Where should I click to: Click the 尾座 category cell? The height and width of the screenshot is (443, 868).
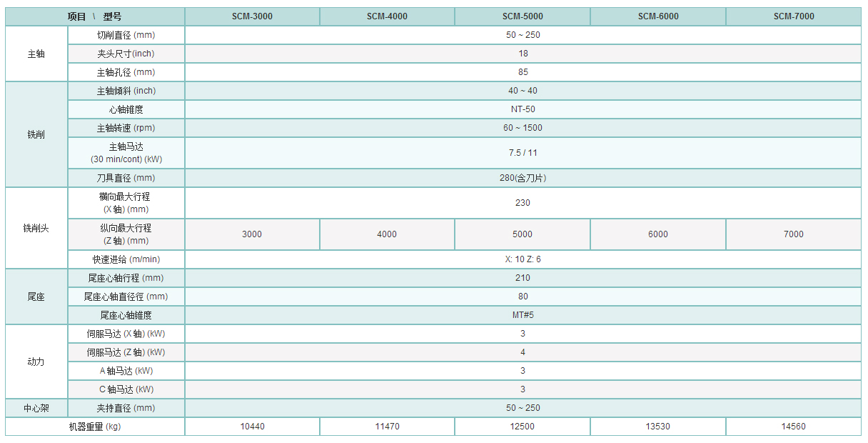coord(36,297)
